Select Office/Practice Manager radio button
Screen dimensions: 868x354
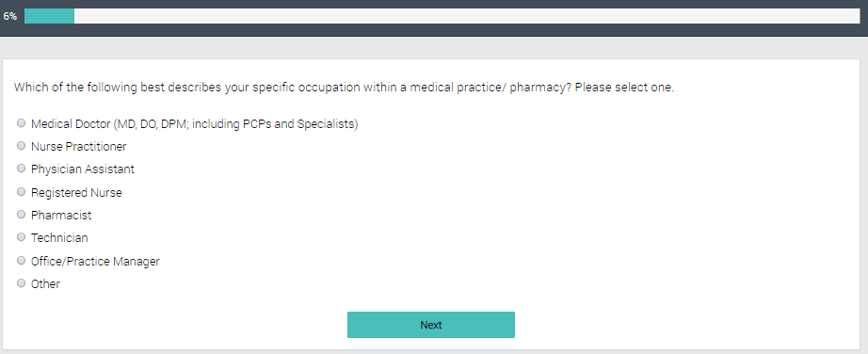click(21, 261)
